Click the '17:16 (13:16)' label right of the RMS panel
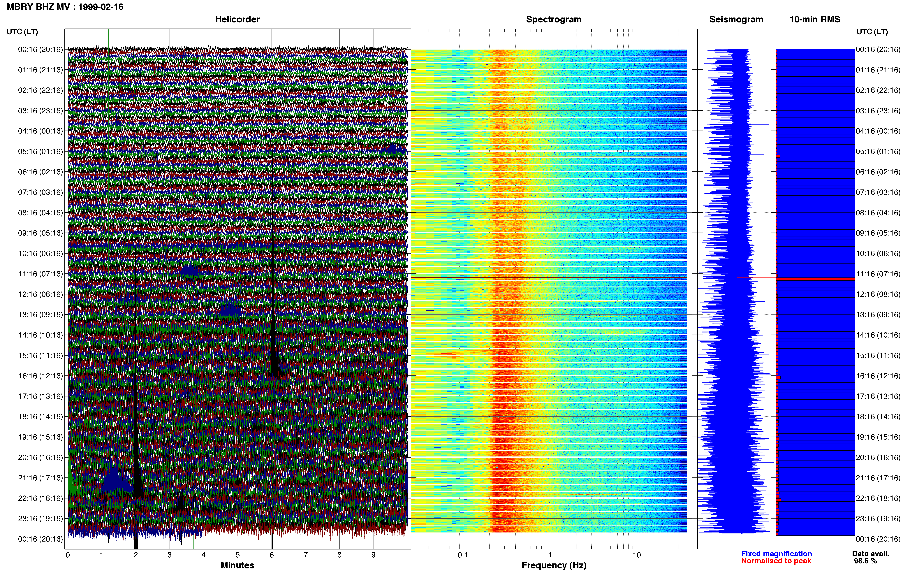The height and width of the screenshot is (578, 924). (878, 396)
